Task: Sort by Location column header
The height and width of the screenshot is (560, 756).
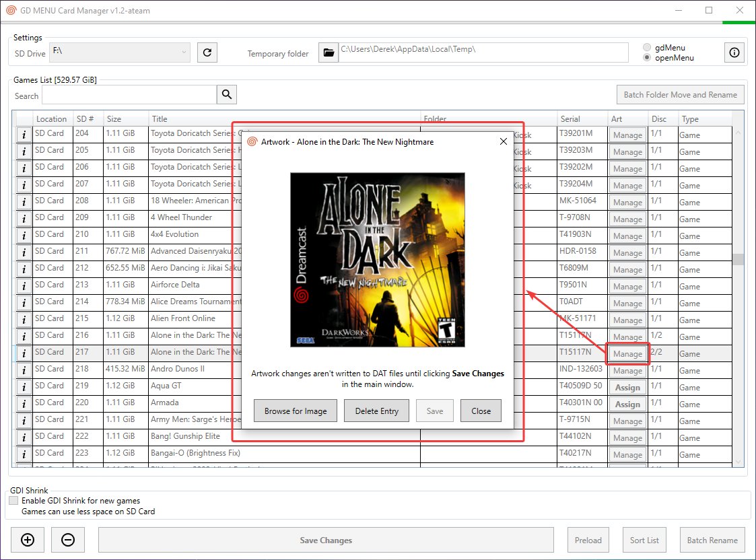Action: click(x=52, y=118)
